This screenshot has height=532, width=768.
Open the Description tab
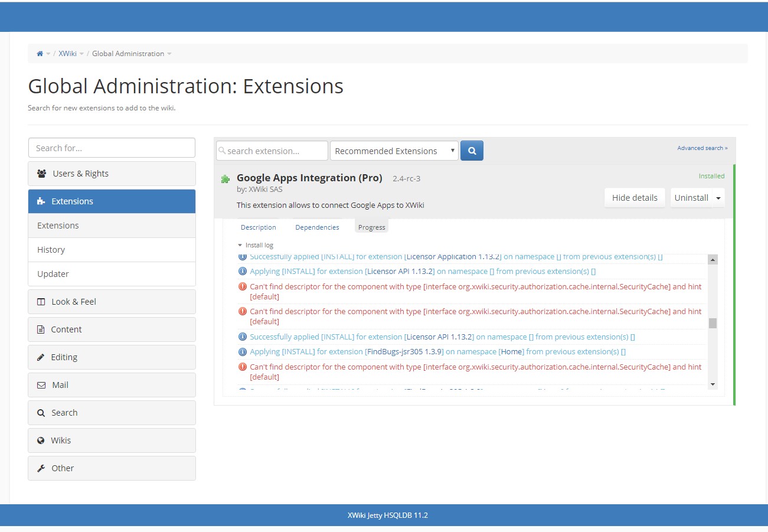pos(258,227)
